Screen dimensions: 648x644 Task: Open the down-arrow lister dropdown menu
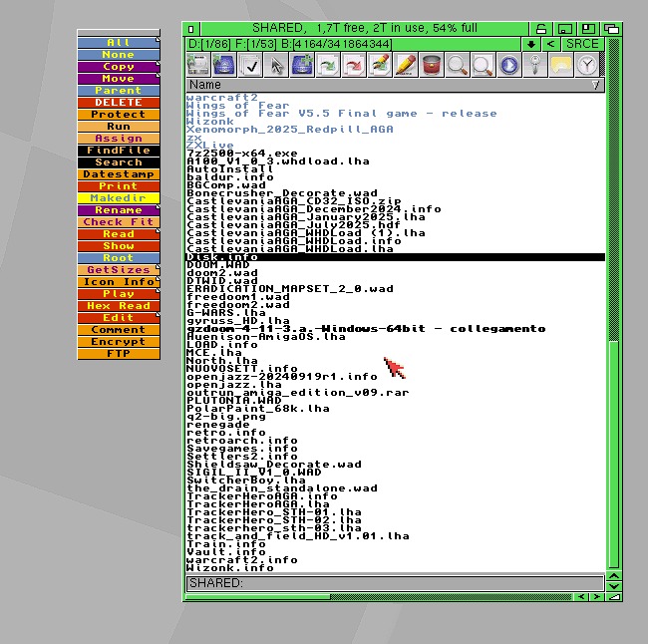point(531,44)
